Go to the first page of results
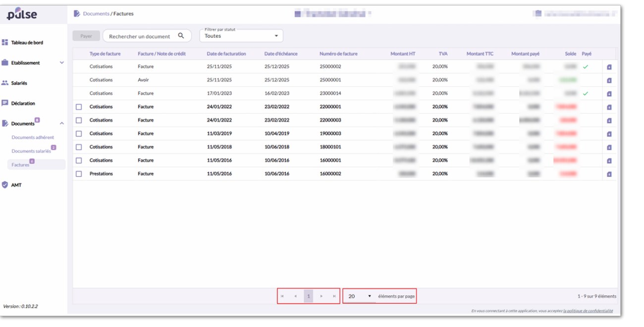 [x=282, y=296]
